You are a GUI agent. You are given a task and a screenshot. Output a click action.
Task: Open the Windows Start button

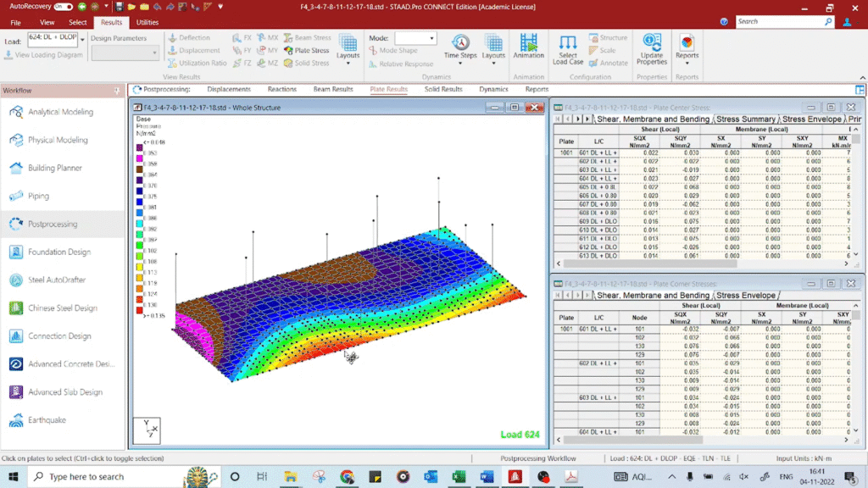pos(14,476)
